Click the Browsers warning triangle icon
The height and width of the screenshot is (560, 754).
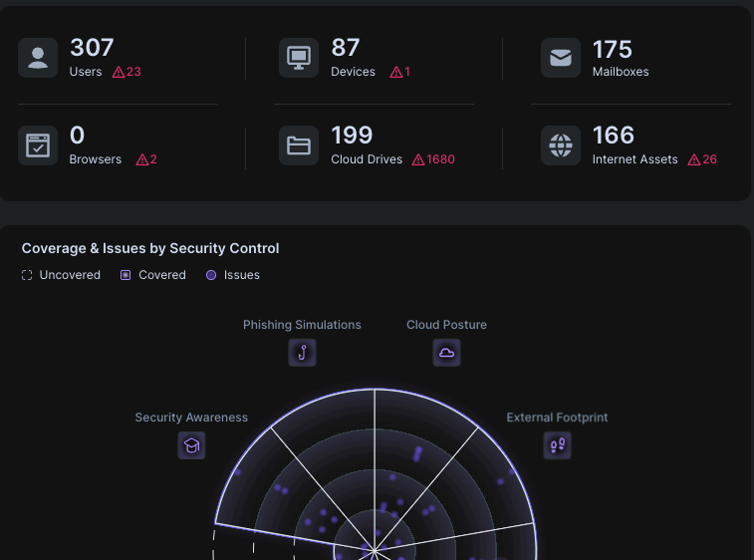(x=142, y=159)
